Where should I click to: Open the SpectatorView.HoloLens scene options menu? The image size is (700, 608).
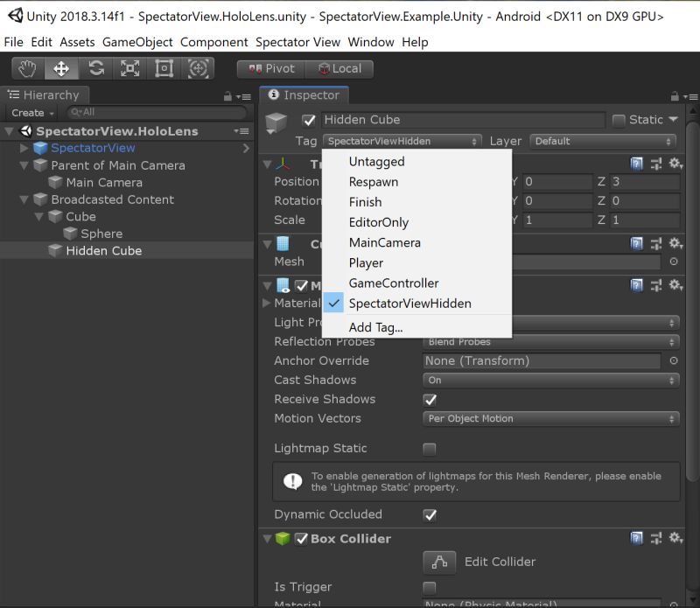click(x=241, y=131)
